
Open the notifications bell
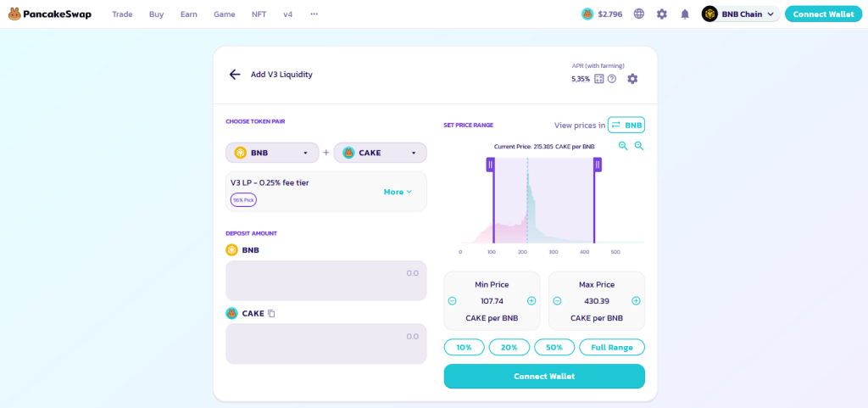click(x=685, y=14)
